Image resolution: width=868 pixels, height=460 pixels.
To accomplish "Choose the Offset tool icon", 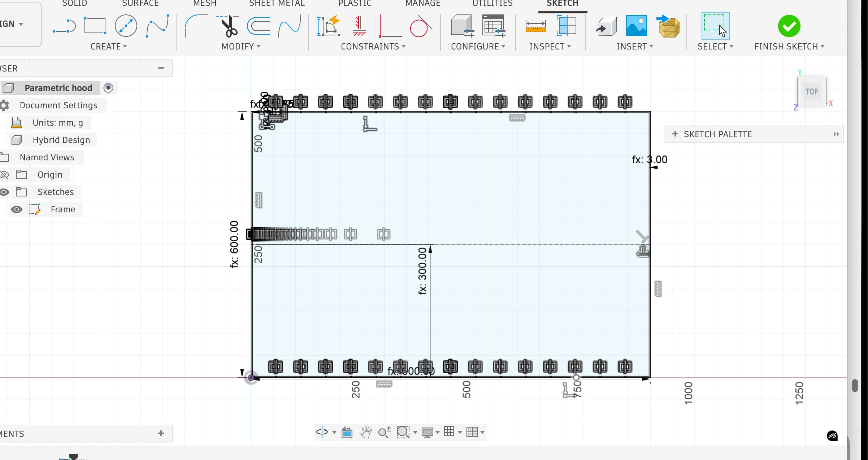I will 259,26.
